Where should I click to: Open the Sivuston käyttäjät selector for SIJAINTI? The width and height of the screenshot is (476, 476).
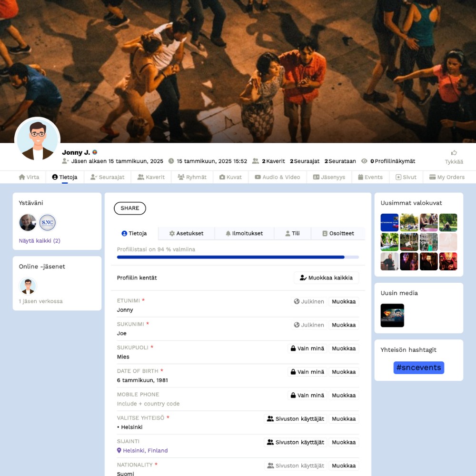295,442
